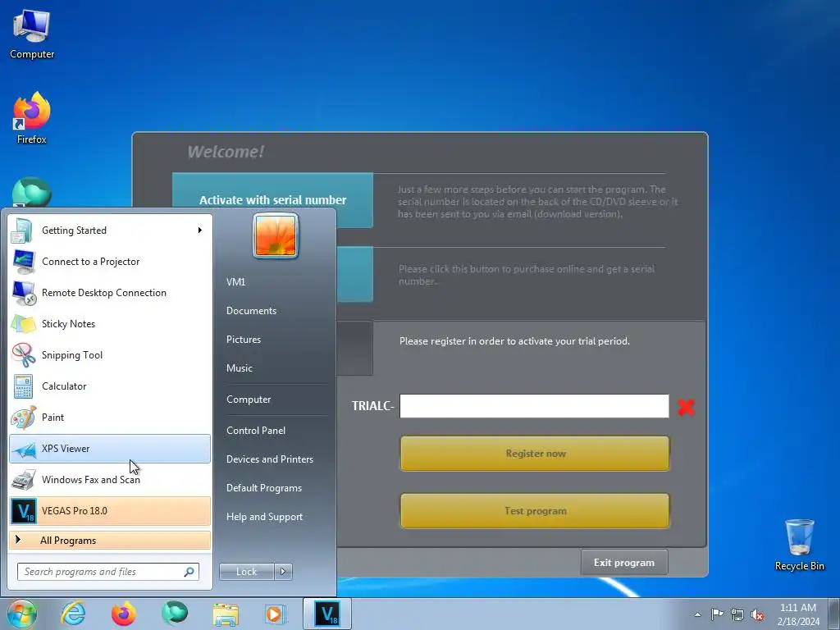Open Help and Support
The height and width of the screenshot is (630, 840).
pyautogui.click(x=265, y=517)
